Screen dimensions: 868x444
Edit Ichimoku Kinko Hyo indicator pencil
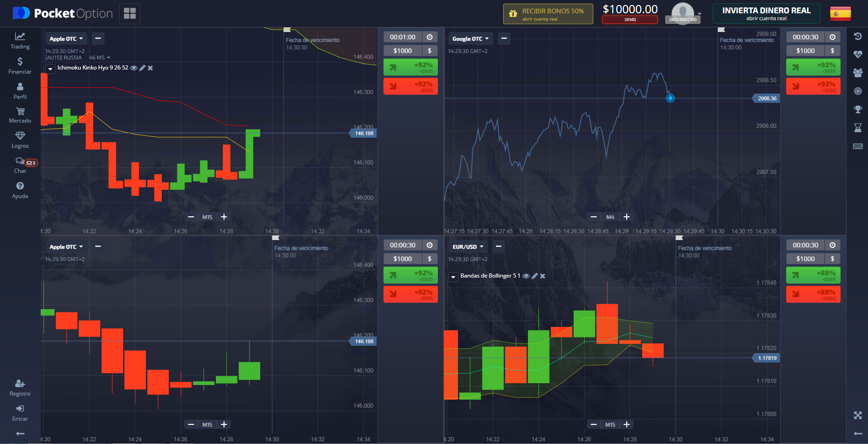142,68
